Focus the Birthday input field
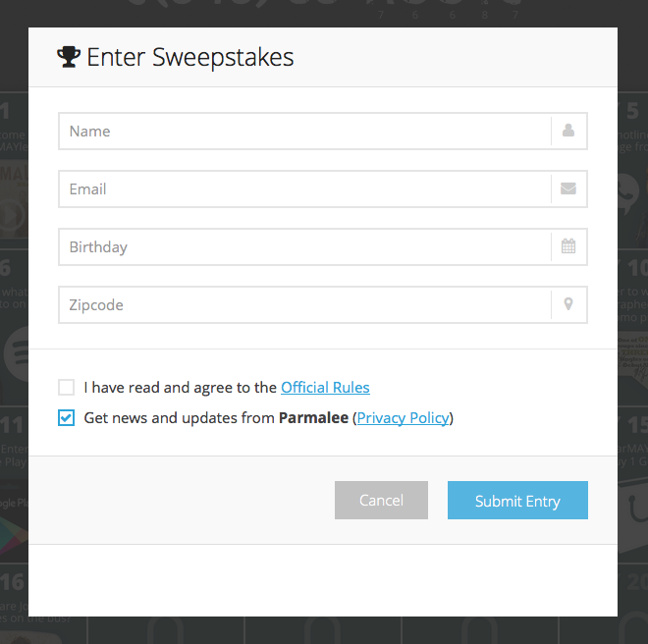 305,246
